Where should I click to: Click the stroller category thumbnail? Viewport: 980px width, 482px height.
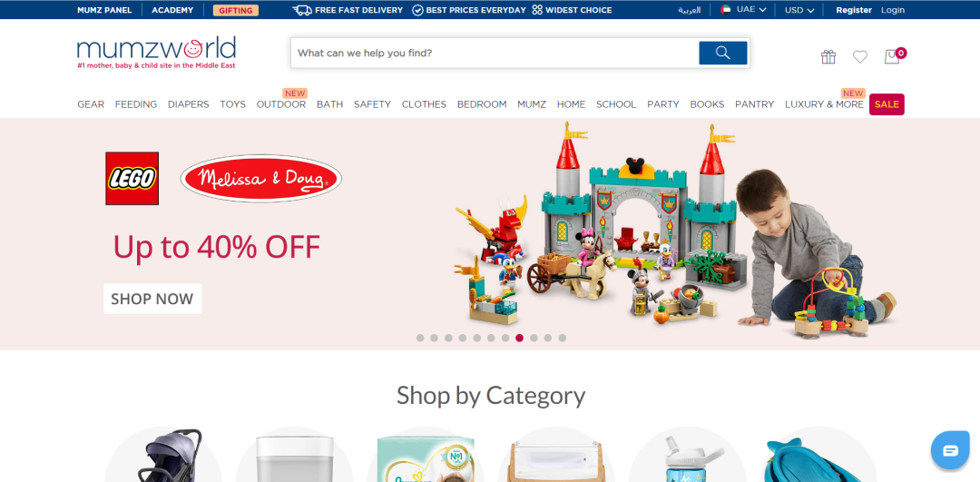pyautogui.click(x=163, y=455)
